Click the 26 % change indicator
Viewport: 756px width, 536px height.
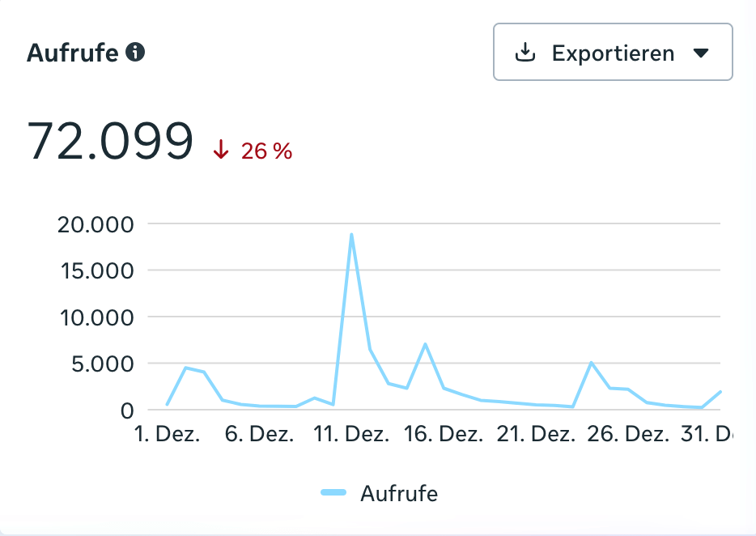click(266, 151)
